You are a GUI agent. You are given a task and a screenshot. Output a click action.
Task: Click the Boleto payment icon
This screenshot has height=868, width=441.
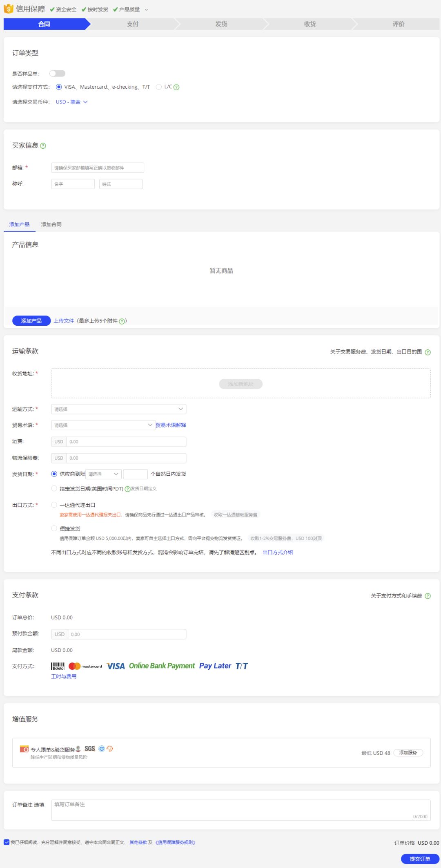coord(58,666)
